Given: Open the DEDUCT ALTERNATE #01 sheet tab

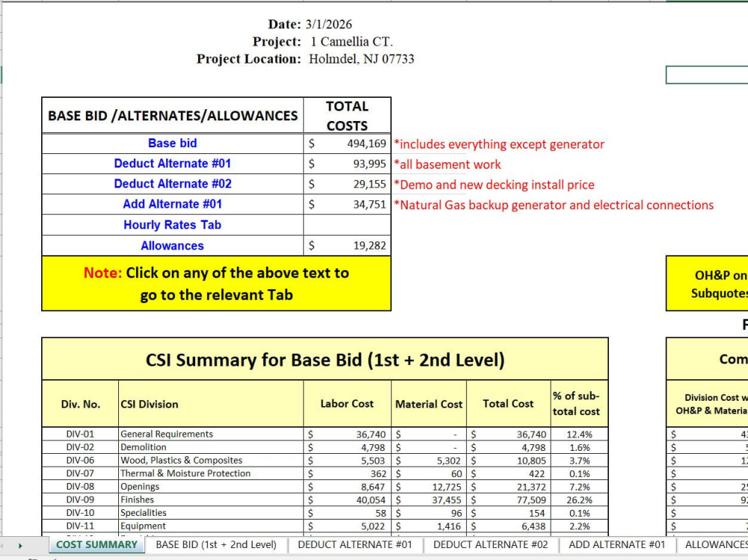Looking at the screenshot, I should 355,545.
